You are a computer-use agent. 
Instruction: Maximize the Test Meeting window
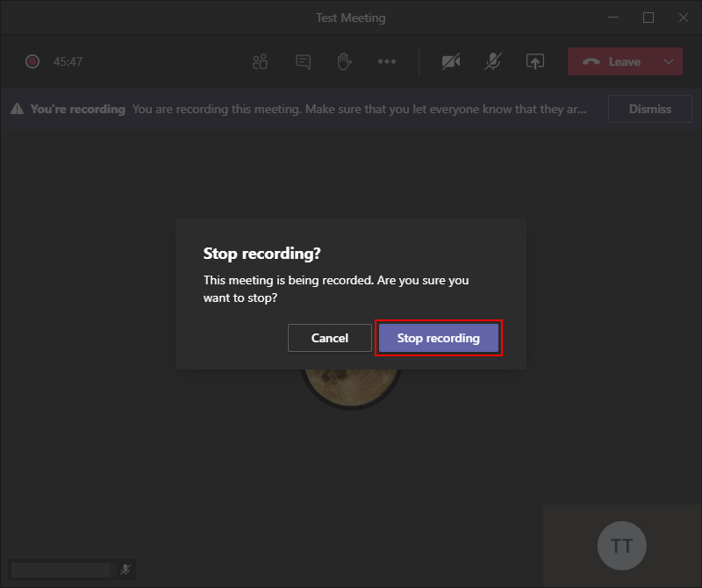(x=648, y=18)
